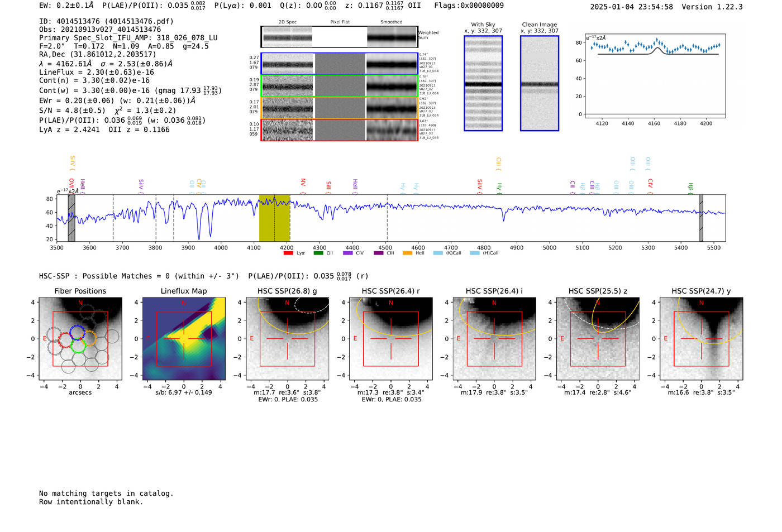Click the P(Lyα): 0.001 header value

243,6
